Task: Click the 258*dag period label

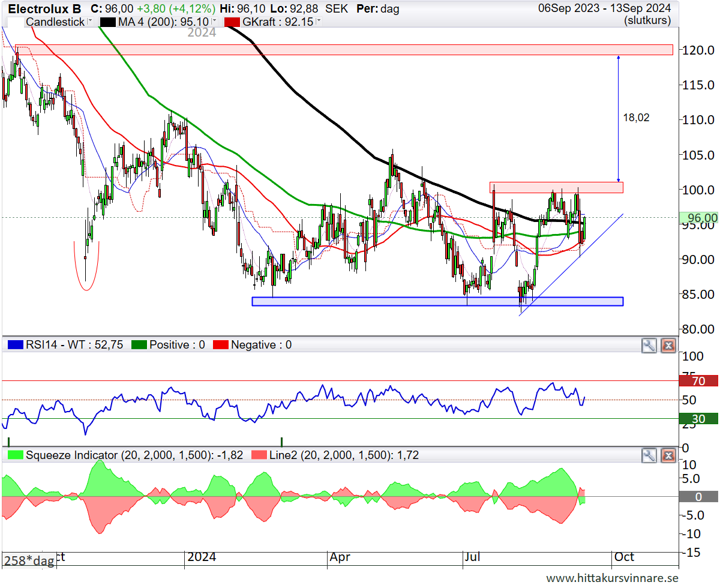Action: [x=29, y=560]
